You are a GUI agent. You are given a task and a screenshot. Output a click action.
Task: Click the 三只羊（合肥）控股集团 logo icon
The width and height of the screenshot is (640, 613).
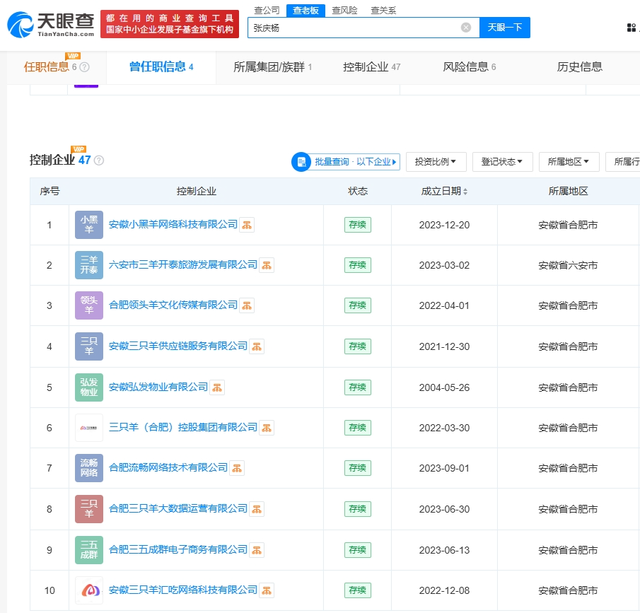pyautogui.click(x=88, y=427)
